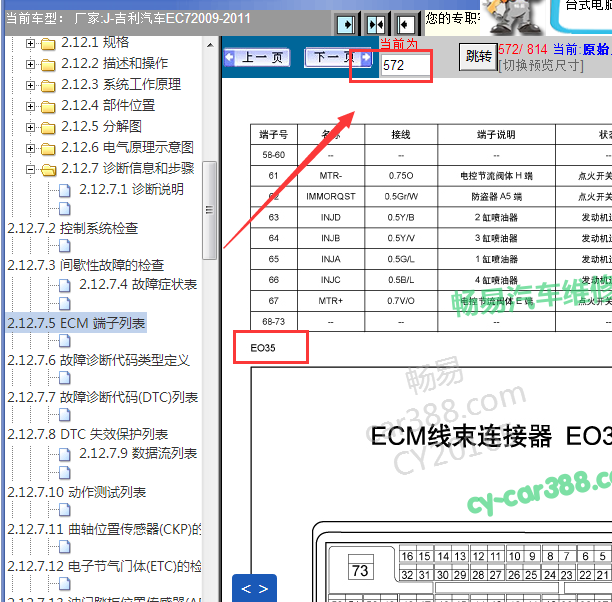The height and width of the screenshot is (602, 612).
Task: Click the EO35 connector label
Action: (x=263, y=348)
